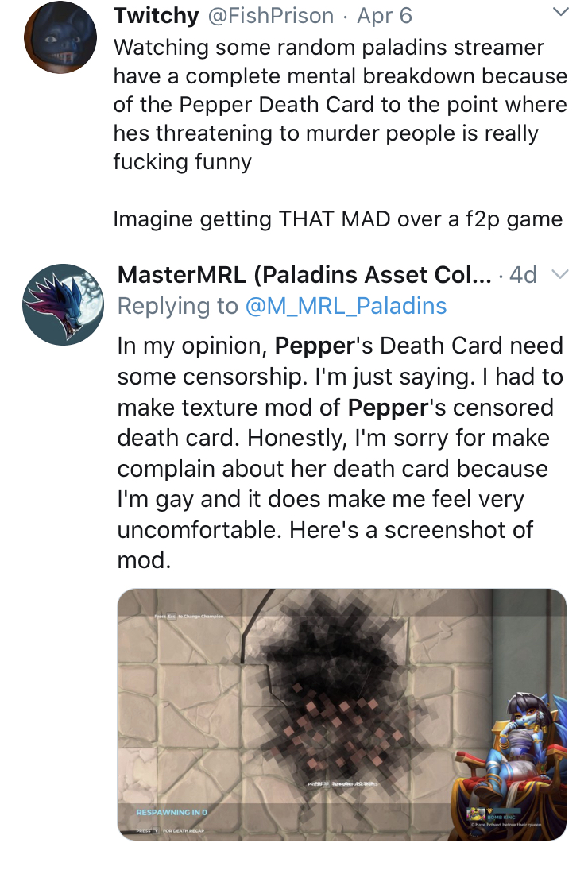Open the @M_MRL_Paladins reply mention link

[346, 305]
